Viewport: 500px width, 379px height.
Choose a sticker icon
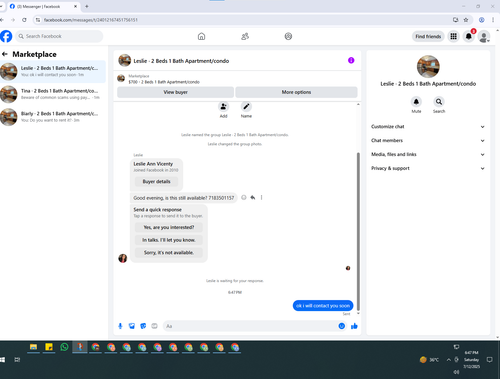click(143, 326)
